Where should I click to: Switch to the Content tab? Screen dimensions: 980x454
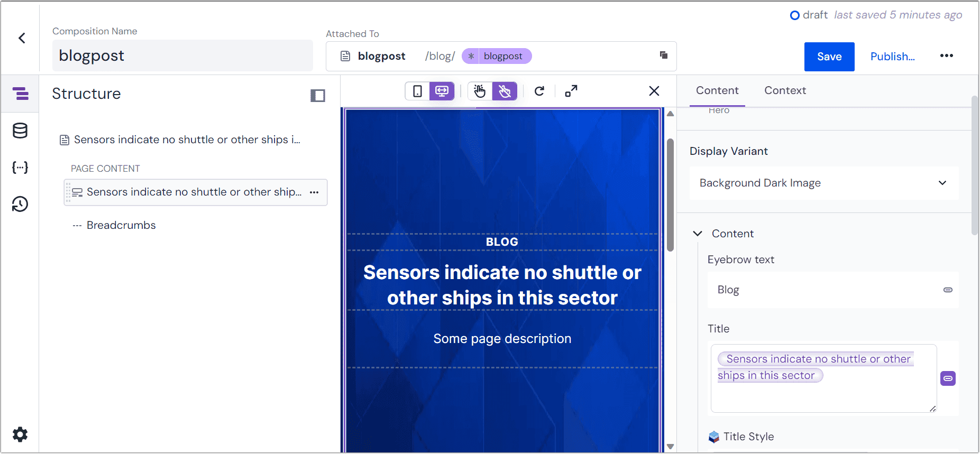717,90
